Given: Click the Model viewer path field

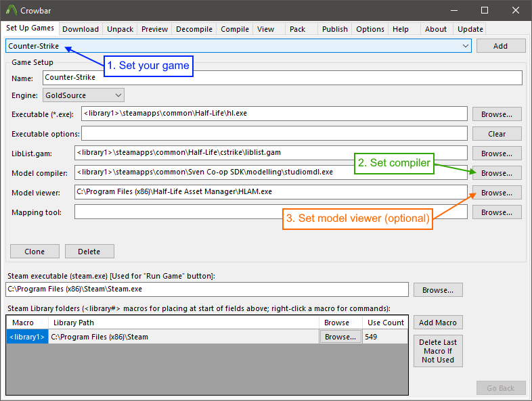Looking at the screenshot, I should pyautogui.click(x=271, y=192).
